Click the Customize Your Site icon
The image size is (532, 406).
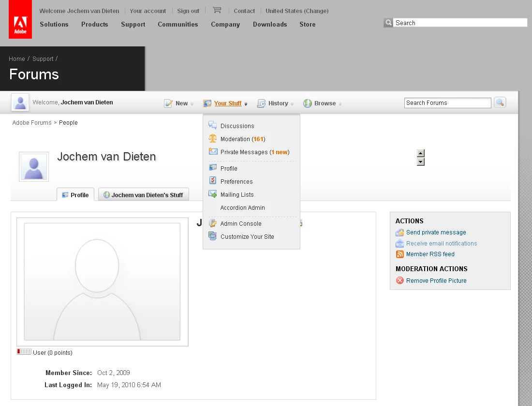[212, 236]
